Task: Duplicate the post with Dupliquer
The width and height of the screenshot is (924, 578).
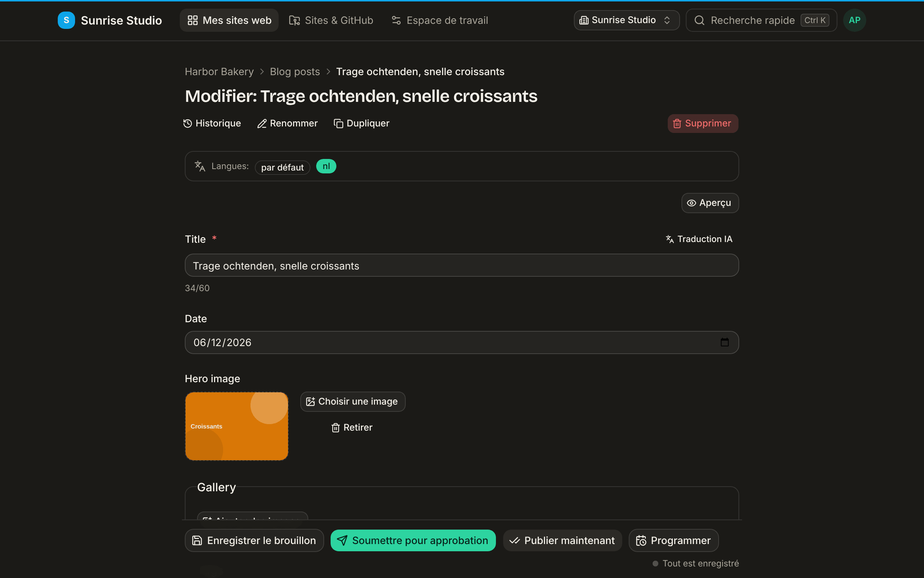Action: 361,124
